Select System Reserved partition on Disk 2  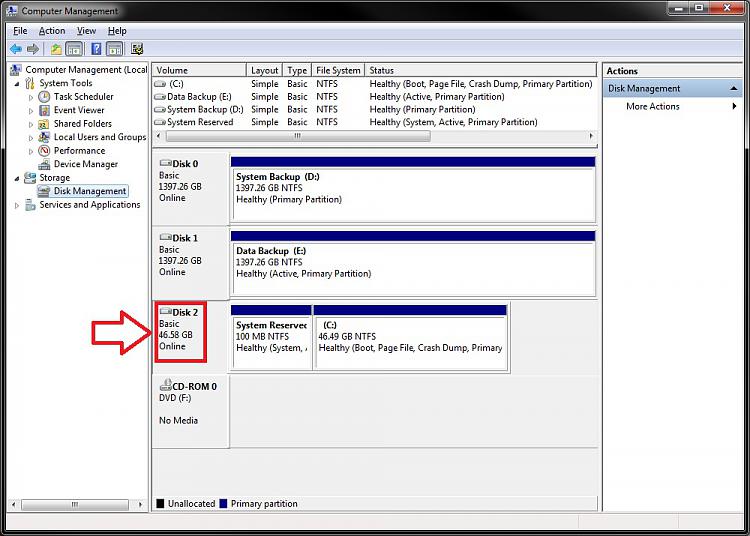click(x=271, y=338)
